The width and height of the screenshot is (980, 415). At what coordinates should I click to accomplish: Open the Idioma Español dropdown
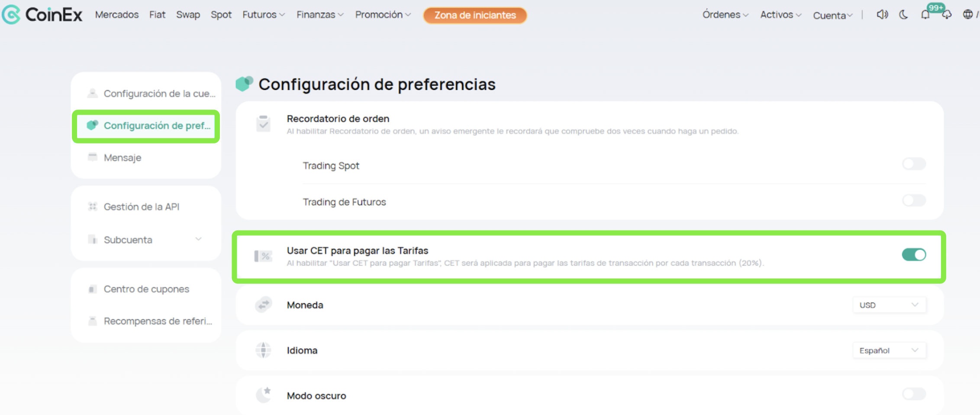[x=889, y=350]
